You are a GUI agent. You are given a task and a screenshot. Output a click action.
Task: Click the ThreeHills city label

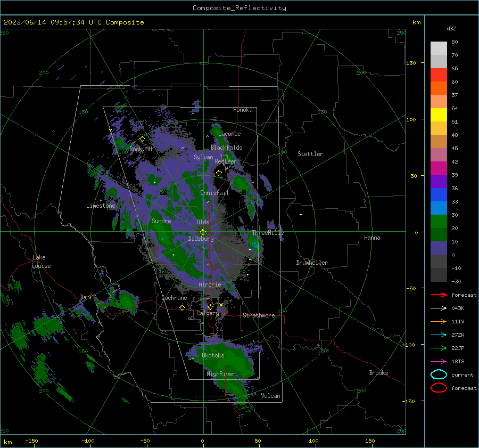click(268, 233)
